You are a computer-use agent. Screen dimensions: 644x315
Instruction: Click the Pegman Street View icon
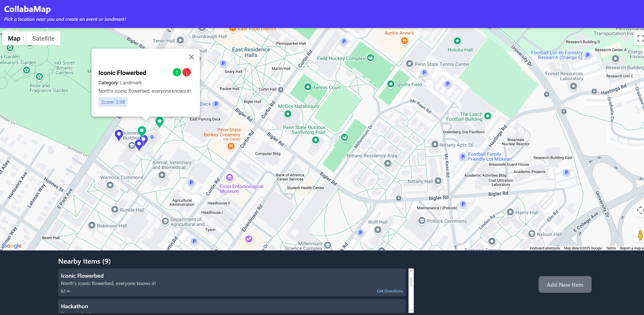point(640,235)
